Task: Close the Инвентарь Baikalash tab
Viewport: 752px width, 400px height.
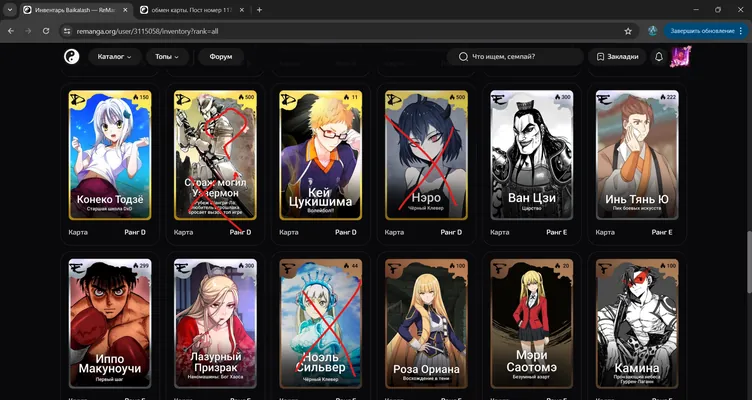Action: pyautogui.click(x=126, y=10)
